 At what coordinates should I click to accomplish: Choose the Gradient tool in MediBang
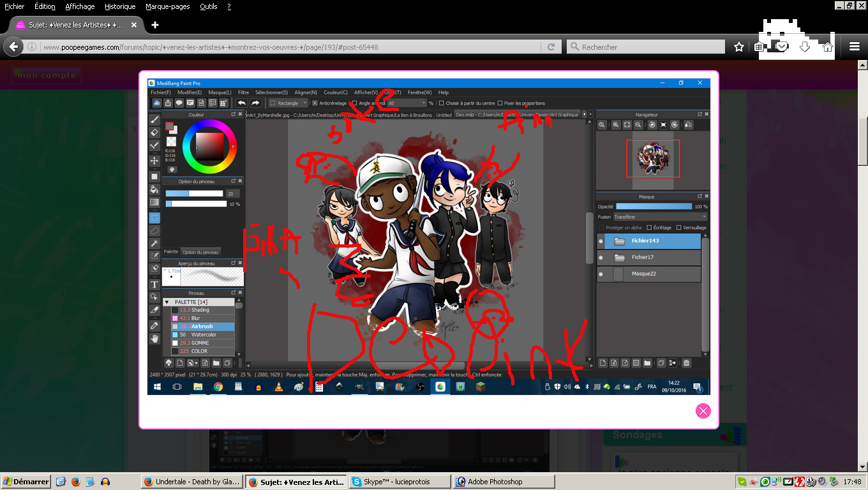coord(154,202)
